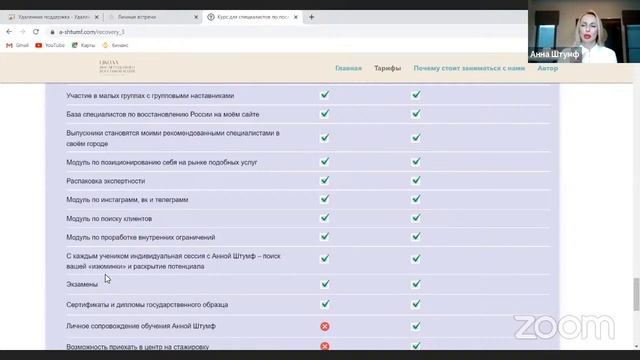Click text 'Модуль по поиску клиентов'
Viewport: 640px width, 360px height.
[109, 219]
